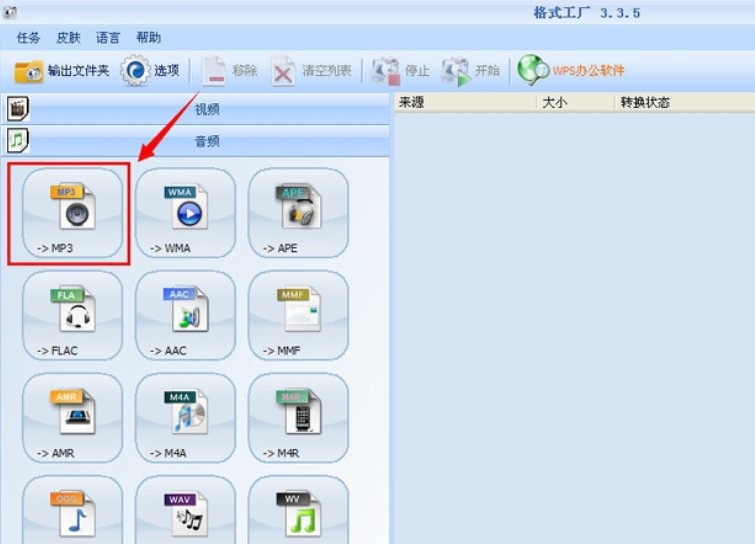The height and width of the screenshot is (544, 755).
Task: Select the OGG format icon
Action: click(x=73, y=510)
